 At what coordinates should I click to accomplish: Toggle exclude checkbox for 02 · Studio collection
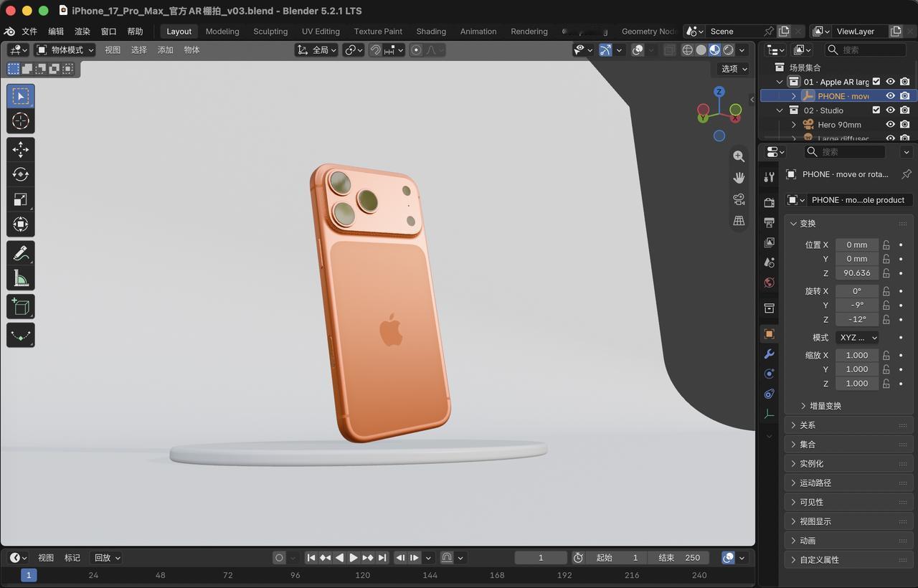876,110
